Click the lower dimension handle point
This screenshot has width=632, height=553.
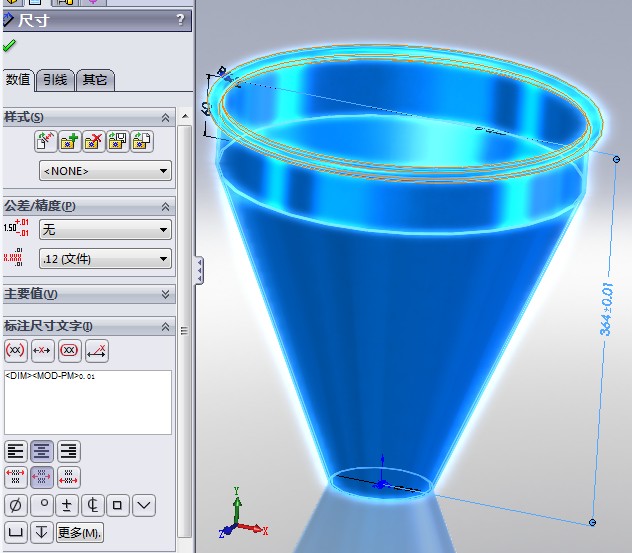coord(592,522)
